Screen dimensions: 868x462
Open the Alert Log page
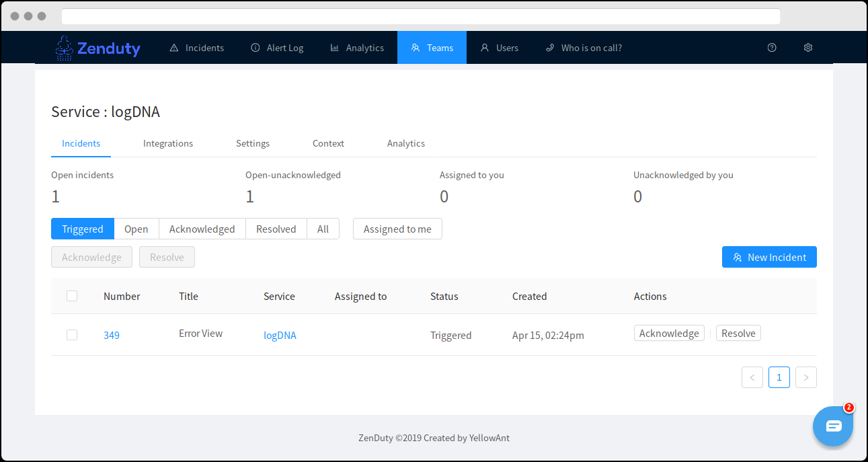pos(277,48)
